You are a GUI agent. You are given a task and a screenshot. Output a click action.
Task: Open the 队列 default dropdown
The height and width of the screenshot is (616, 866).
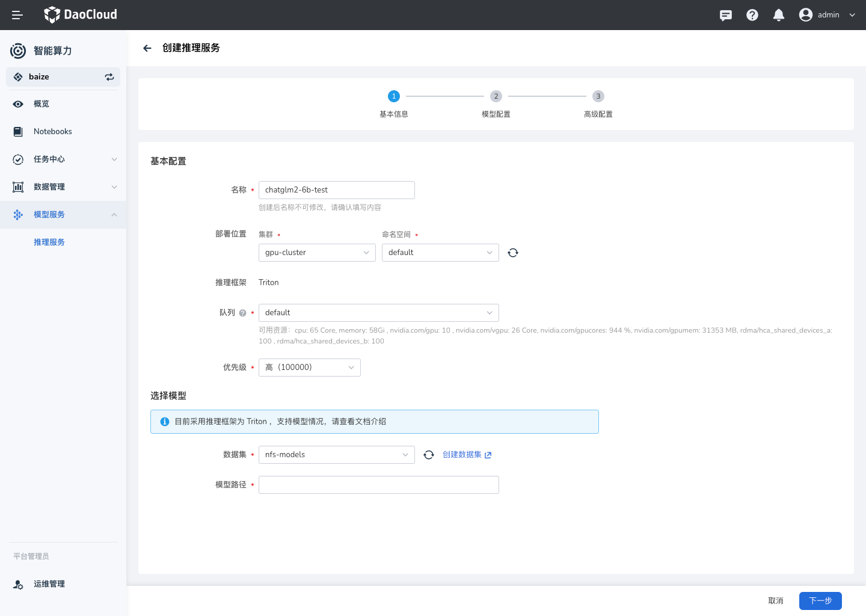[379, 313]
